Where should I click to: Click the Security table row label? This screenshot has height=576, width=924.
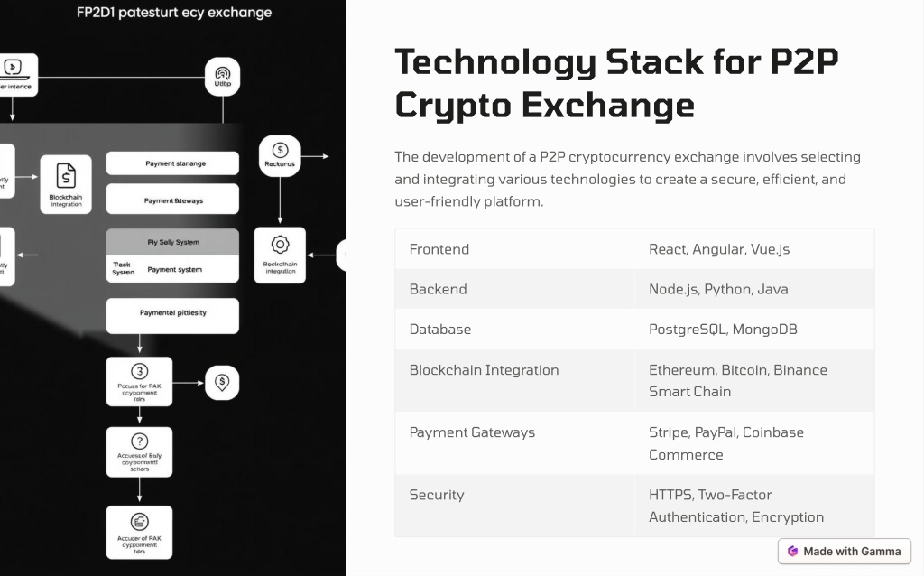coord(437,496)
